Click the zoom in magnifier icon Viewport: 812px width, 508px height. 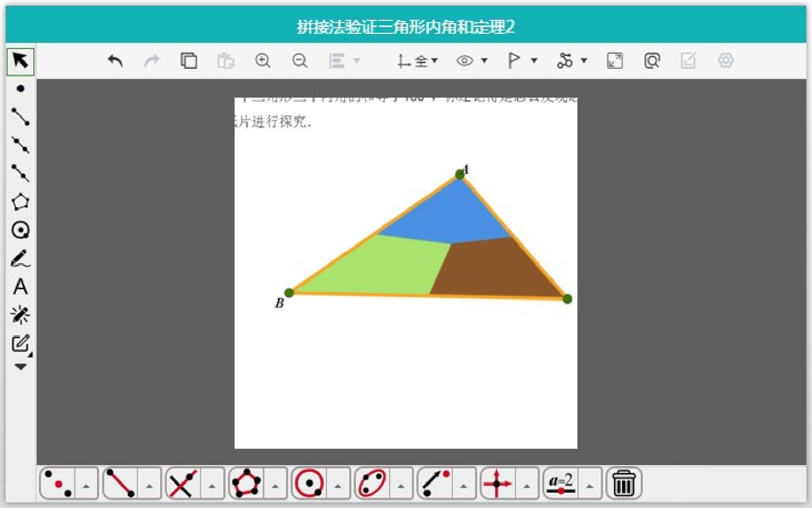263,60
